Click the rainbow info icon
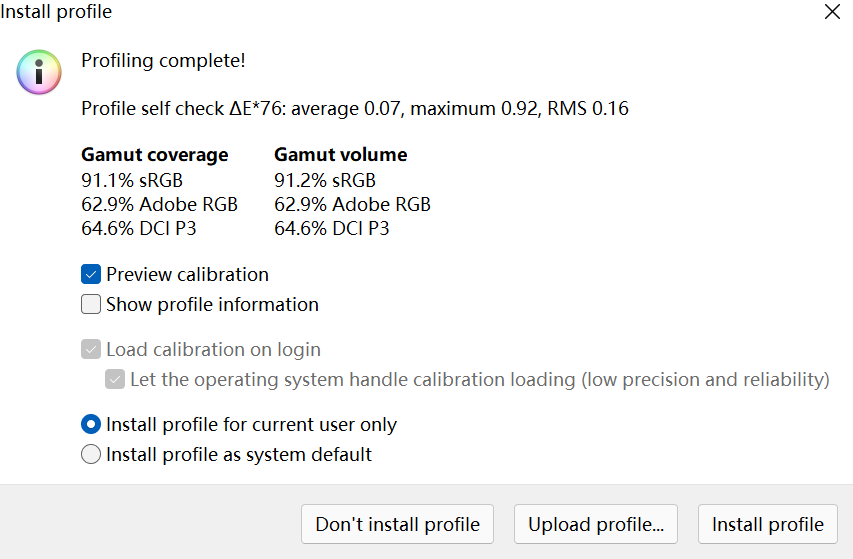Screen dimensions: 853x559 click(x=39, y=72)
